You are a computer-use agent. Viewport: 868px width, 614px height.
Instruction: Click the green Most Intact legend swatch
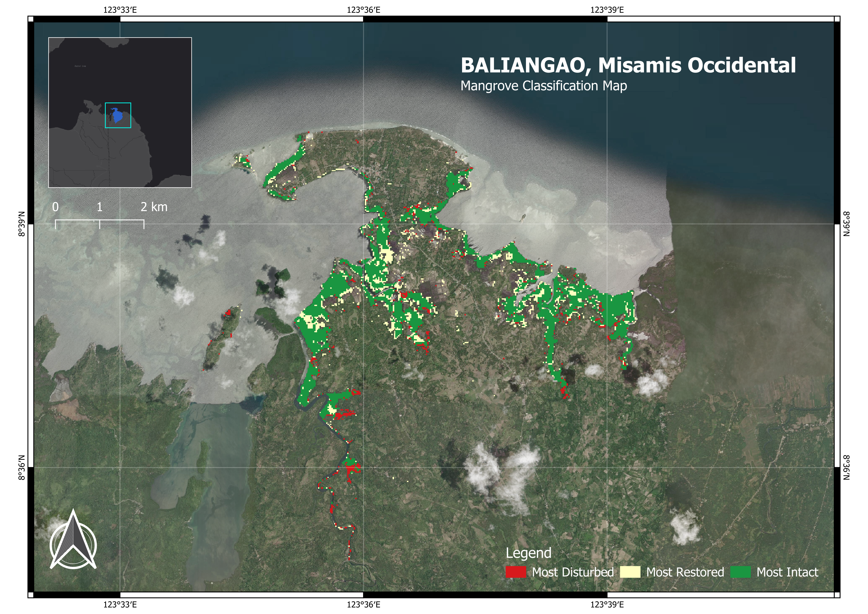(740, 572)
